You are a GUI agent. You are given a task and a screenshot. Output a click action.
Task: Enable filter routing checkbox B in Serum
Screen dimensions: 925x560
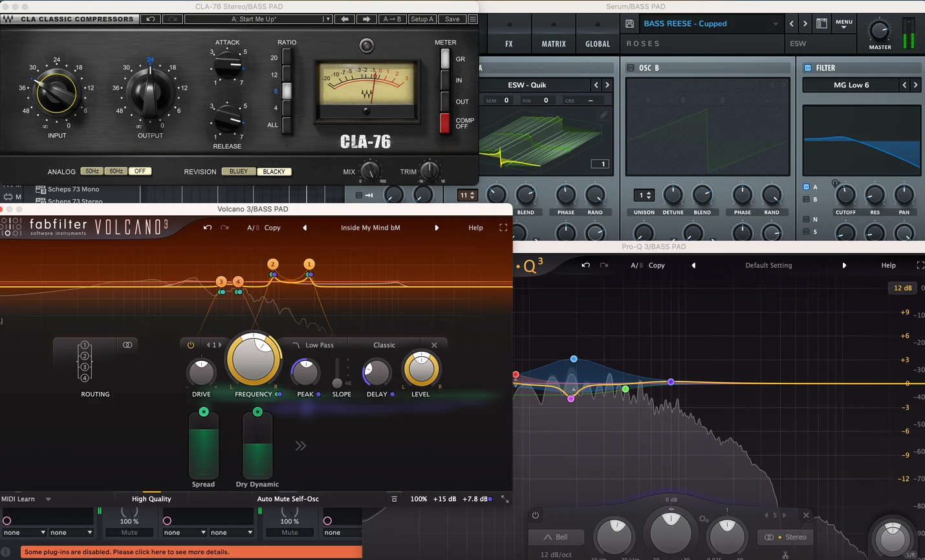[806, 199]
